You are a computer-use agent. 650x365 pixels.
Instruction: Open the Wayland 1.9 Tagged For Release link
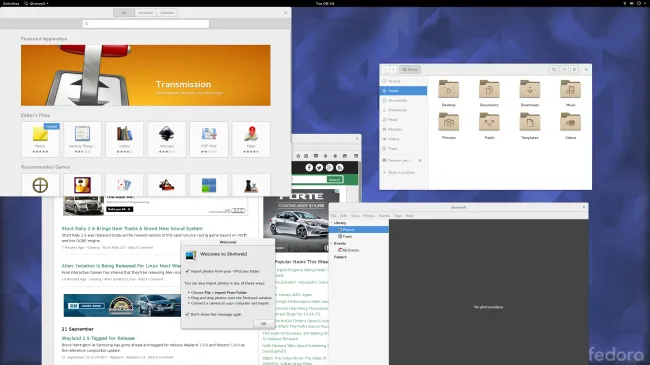98,338
